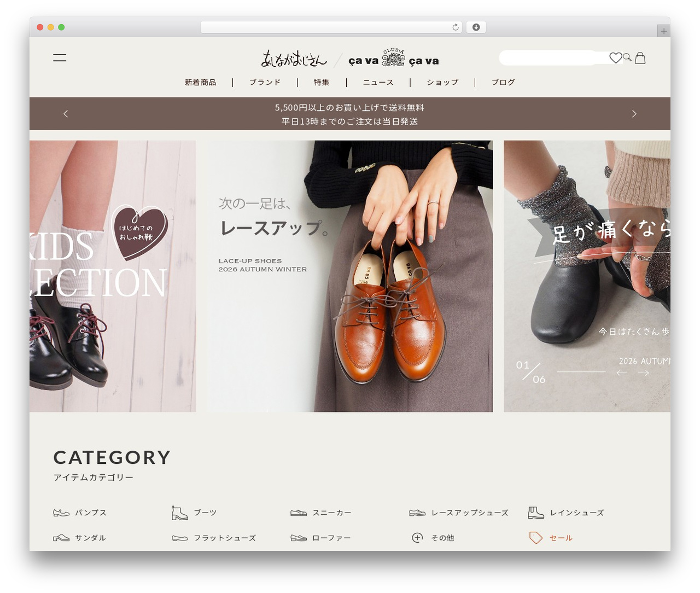Open the shopping bag cart icon

(640, 58)
